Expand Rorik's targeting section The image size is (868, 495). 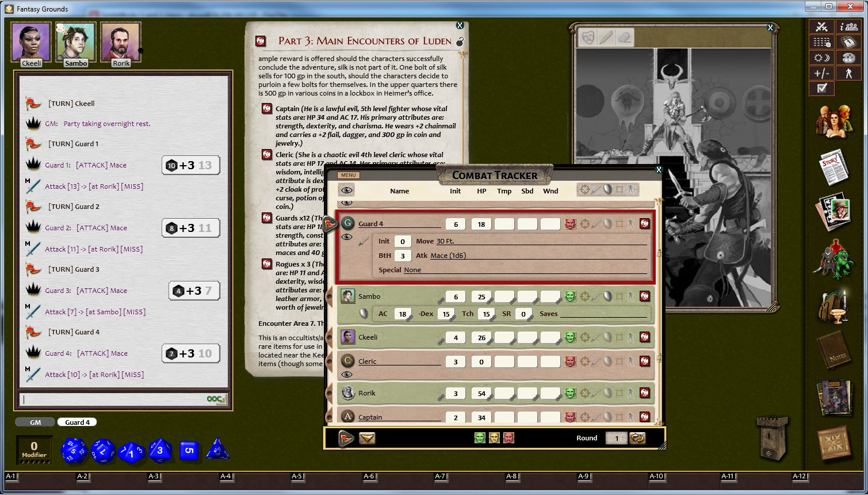pos(585,393)
